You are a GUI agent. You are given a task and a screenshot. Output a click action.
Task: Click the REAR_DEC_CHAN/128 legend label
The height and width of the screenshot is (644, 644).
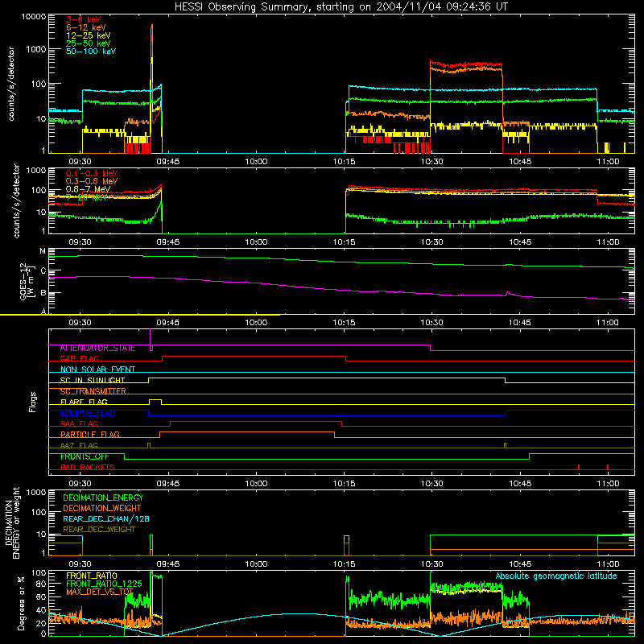(x=106, y=518)
